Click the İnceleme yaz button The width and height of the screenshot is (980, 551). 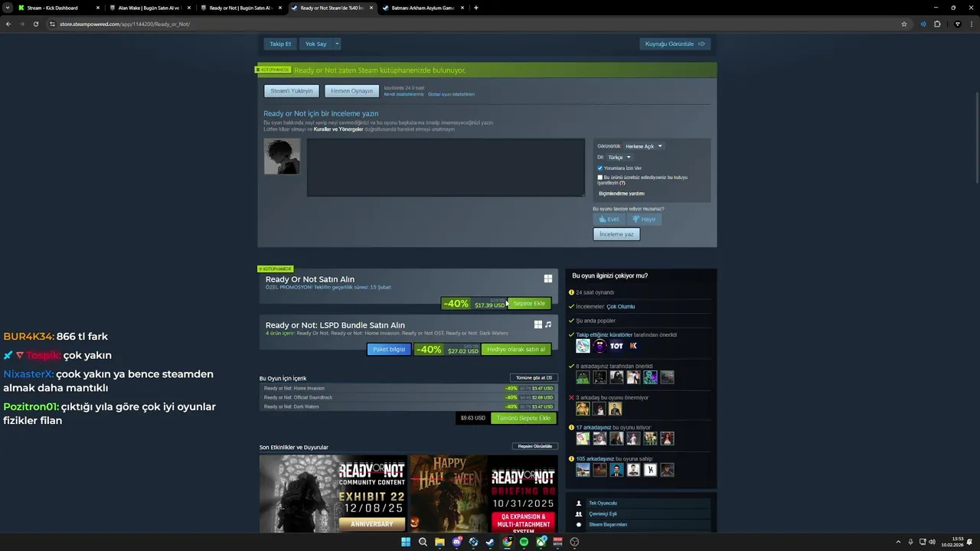coord(616,234)
